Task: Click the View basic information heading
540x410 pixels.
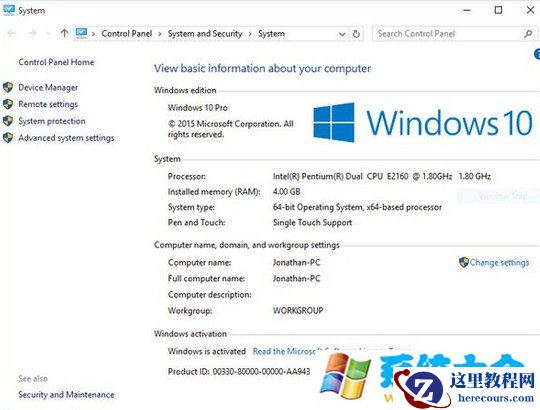Action: pyautogui.click(x=262, y=69)
